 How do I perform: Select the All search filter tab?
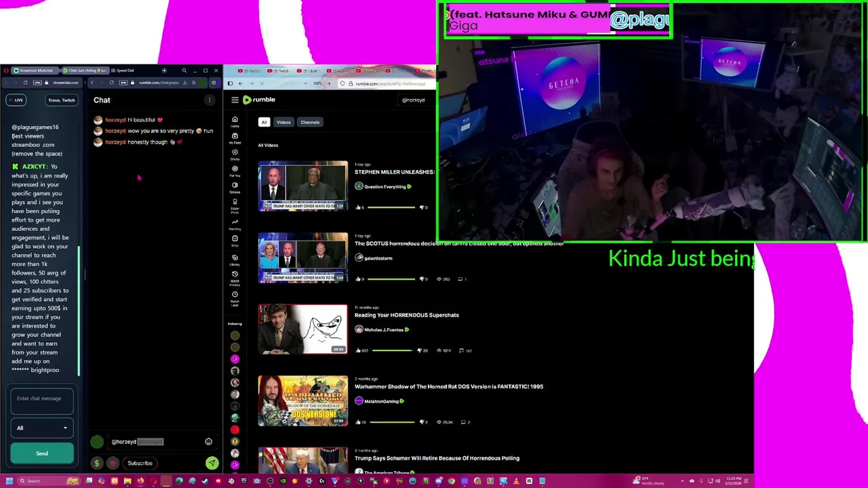[x=264, y=122]
